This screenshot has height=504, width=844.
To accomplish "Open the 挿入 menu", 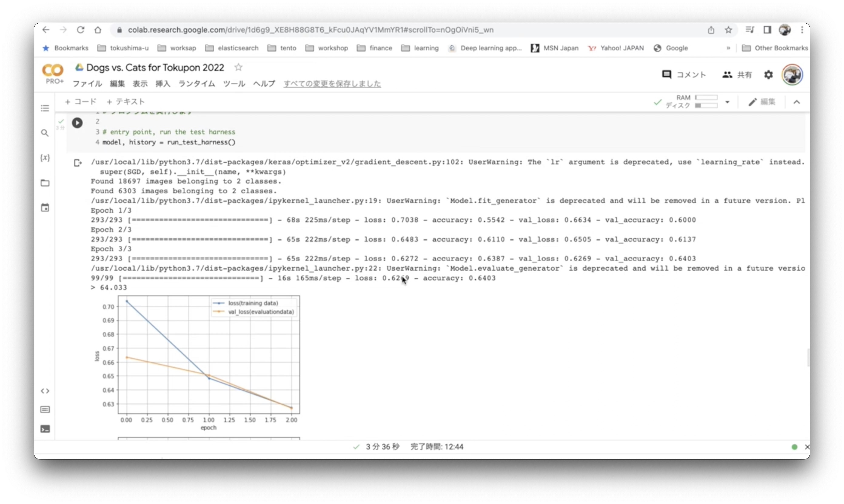I will (163, 84).
